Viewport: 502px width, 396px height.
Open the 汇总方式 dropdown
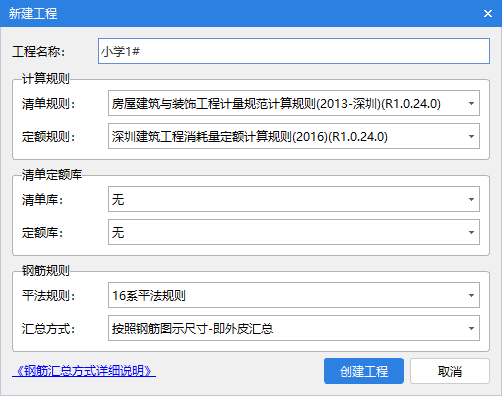pos(294,328)
